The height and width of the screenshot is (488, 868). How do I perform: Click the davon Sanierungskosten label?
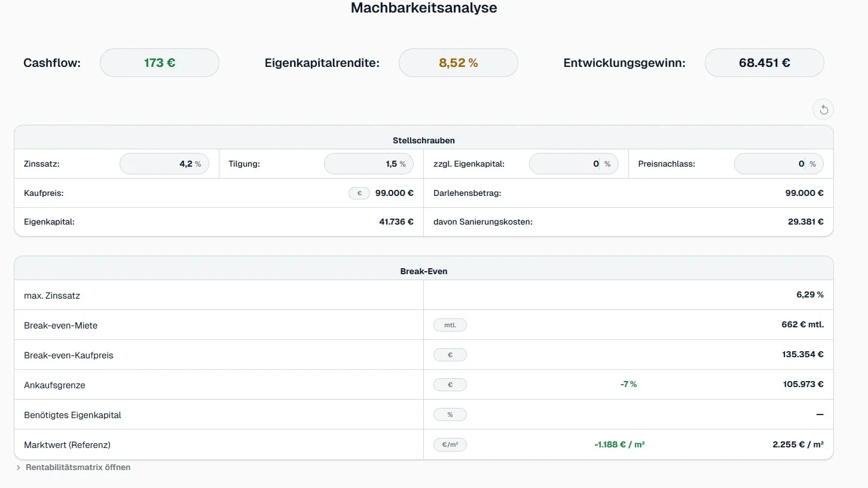483,222
